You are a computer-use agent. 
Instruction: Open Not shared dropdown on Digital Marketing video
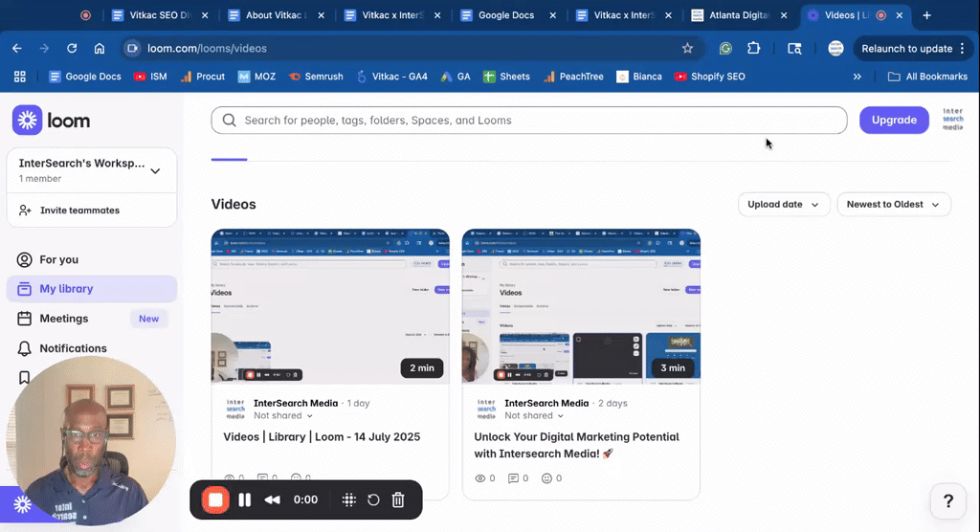pyautogui.click(x=534, y=415)
